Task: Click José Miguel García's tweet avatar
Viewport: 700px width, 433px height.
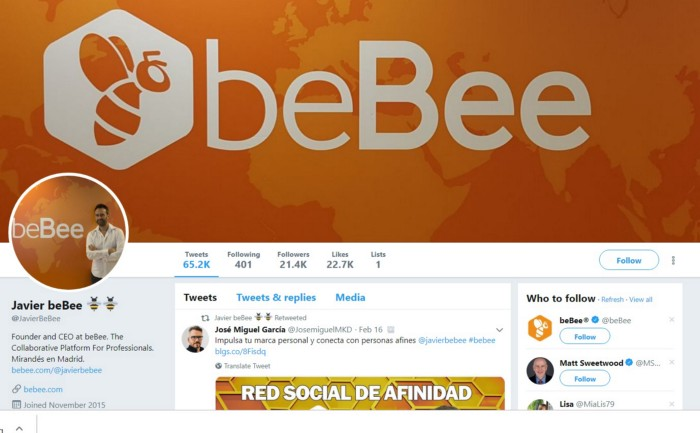Action: click(x=195, y=339)
